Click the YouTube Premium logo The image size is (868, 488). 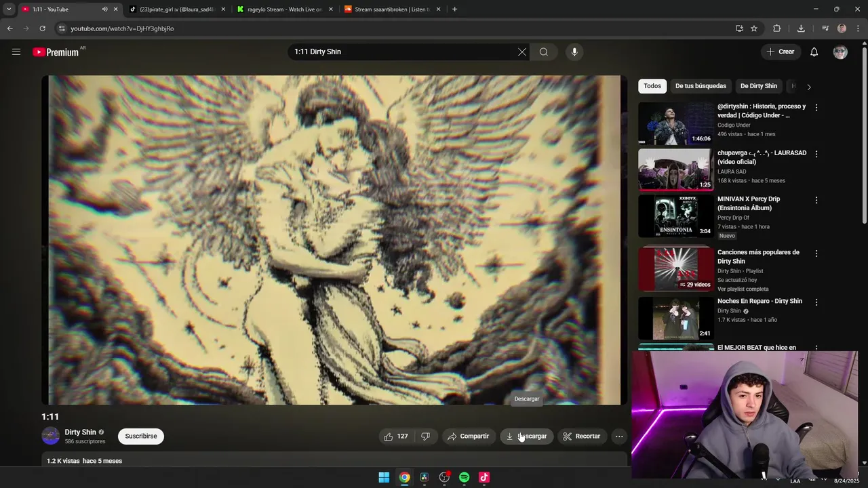tap(56, 52)
